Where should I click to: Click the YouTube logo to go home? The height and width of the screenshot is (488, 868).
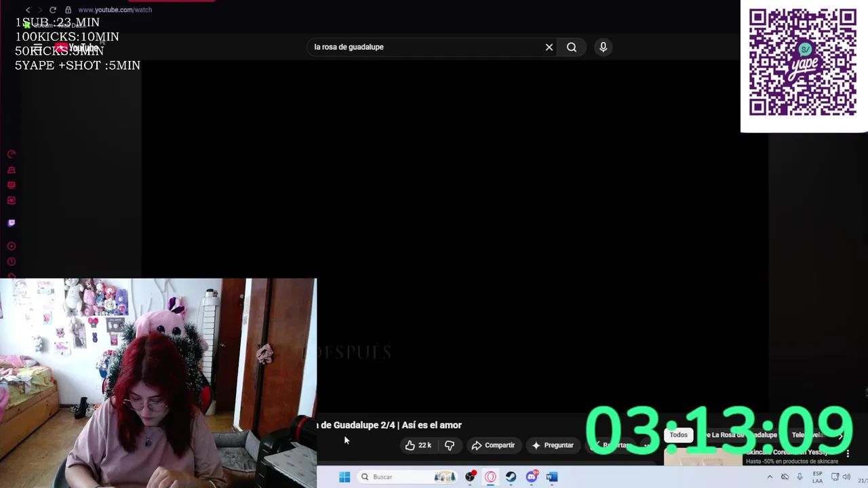click(77, 47)
